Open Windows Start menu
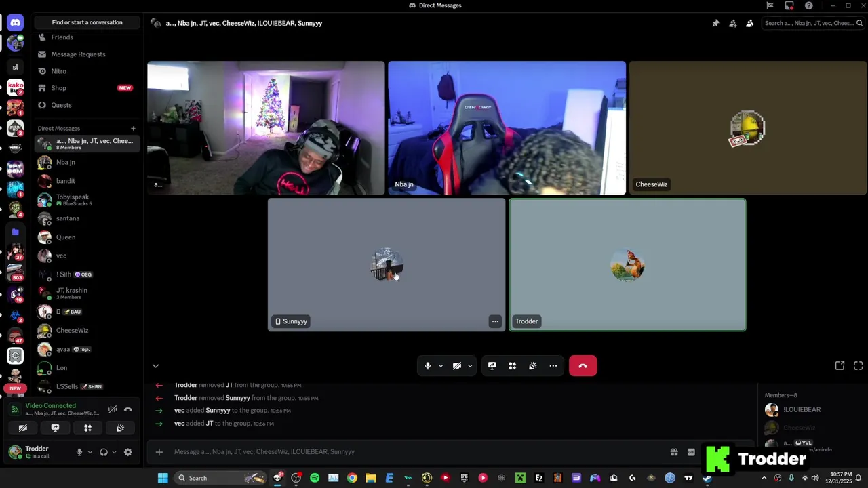Screen dimensions: 868x488 [x=163, y=478]
